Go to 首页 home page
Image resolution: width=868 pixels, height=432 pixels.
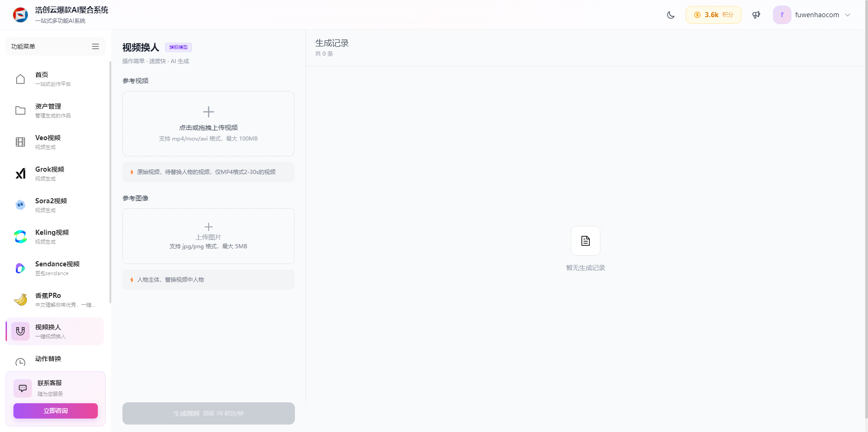coord(42,79)
